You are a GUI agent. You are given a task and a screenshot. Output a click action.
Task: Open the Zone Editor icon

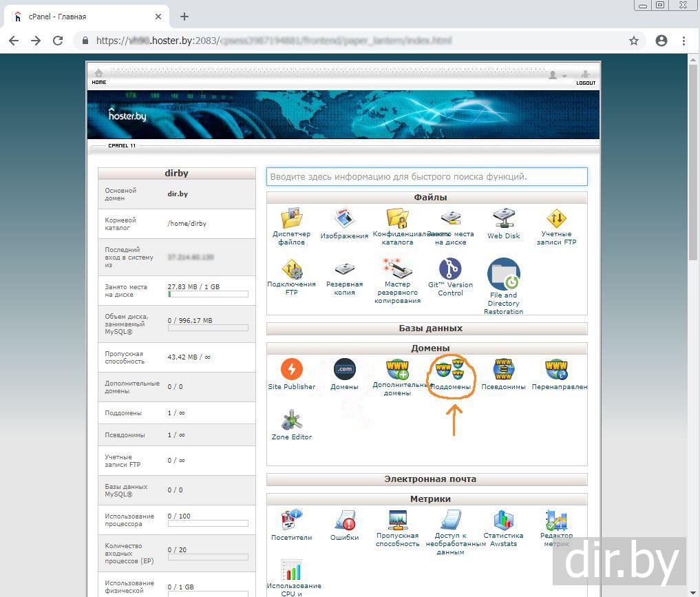tap(292, 420)
